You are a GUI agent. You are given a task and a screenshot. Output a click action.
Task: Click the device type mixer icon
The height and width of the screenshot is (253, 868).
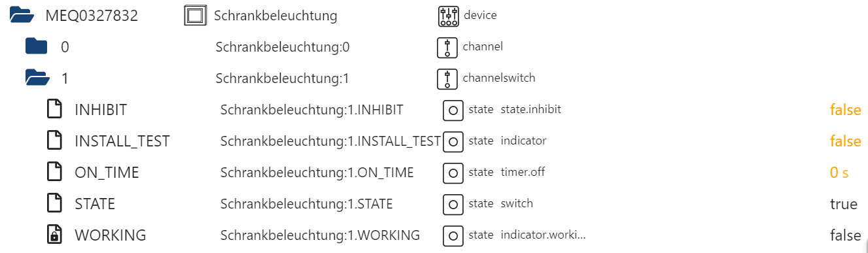pos(448,16)
